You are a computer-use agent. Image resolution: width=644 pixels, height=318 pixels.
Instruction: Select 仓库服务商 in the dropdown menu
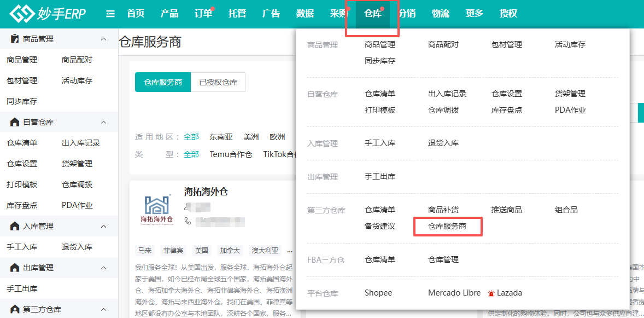point(447,226)
